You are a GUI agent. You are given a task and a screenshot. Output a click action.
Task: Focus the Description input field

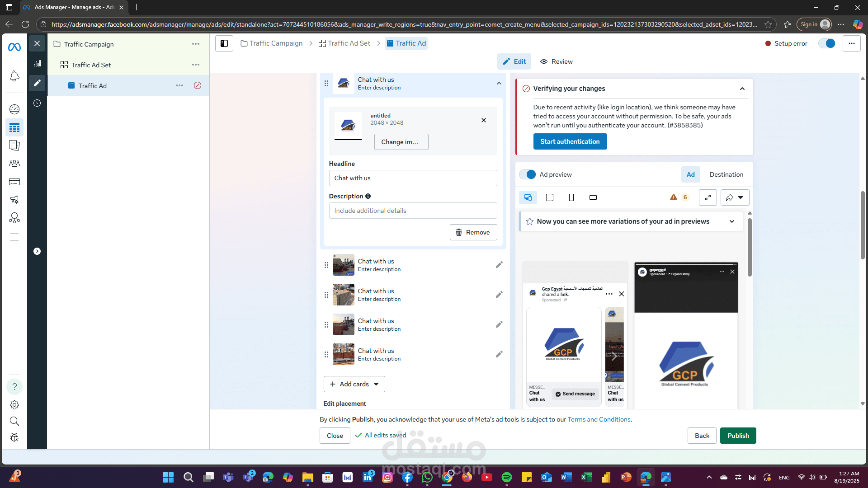[413, 211]
